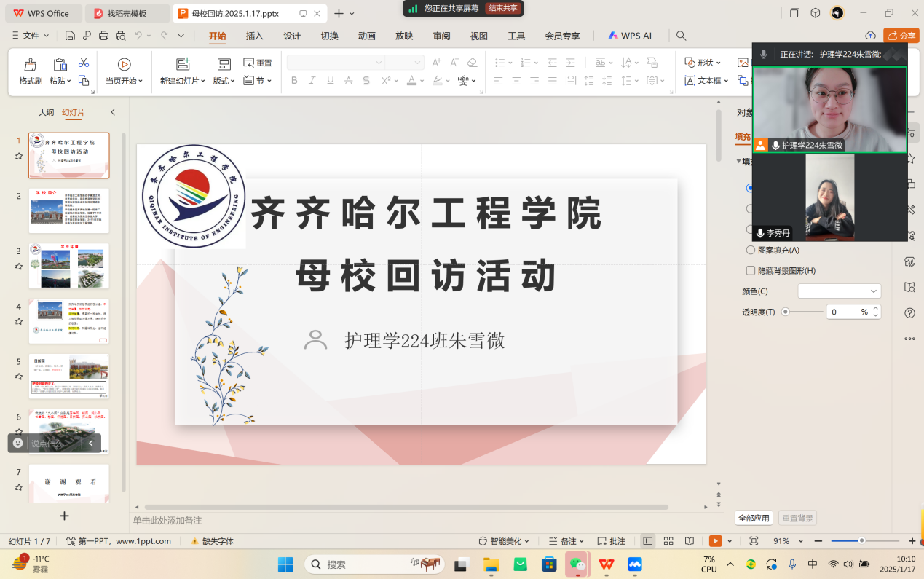Open the reading view book icon
Viewport: 924px width, 579px height.
click(x=689, y=541)
